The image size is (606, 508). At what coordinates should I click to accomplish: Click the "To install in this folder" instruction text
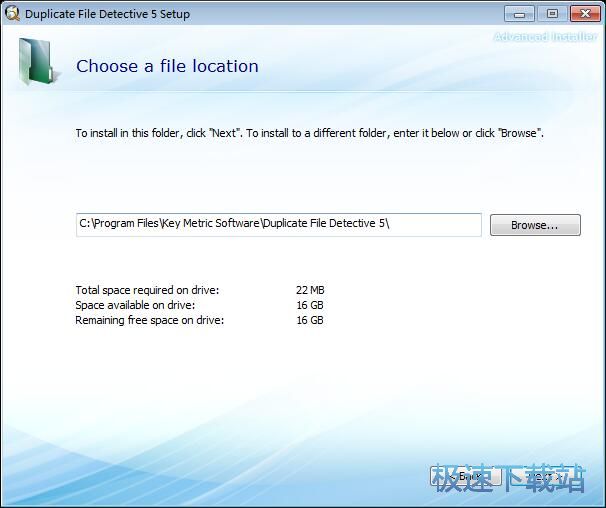coord(310,133)
